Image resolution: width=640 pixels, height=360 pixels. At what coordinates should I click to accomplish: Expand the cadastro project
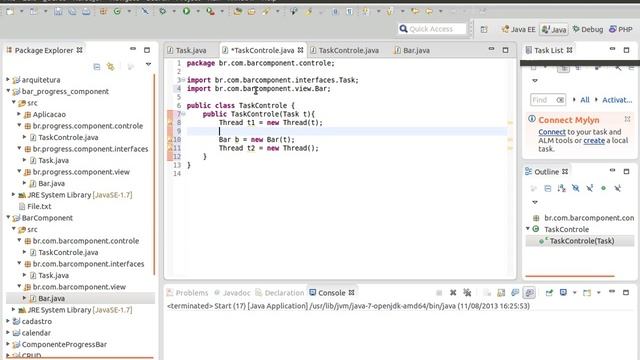tap(8, 321)
